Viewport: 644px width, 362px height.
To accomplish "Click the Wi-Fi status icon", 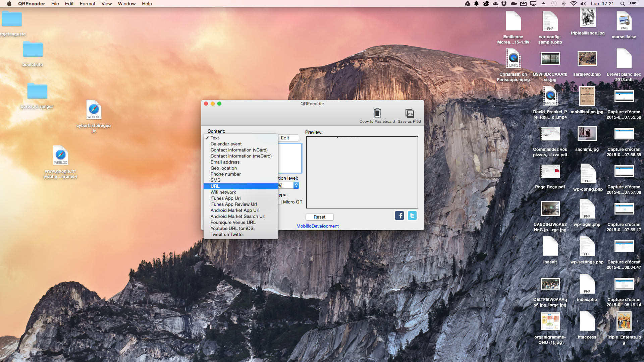I will (574, 4).
